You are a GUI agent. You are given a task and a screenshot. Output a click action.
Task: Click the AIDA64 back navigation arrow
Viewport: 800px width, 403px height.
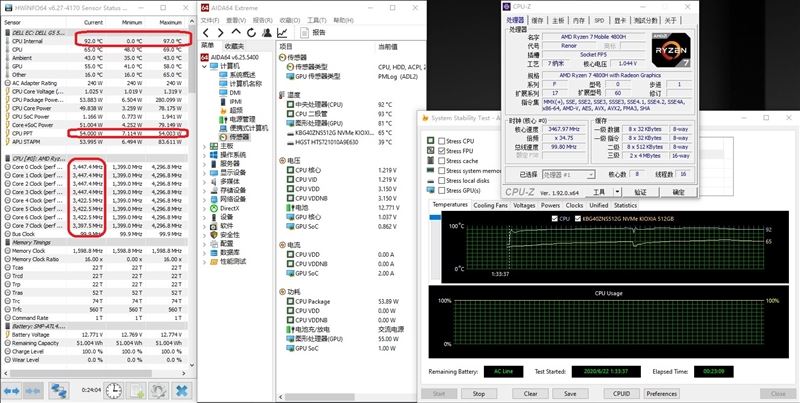[206, 33]
